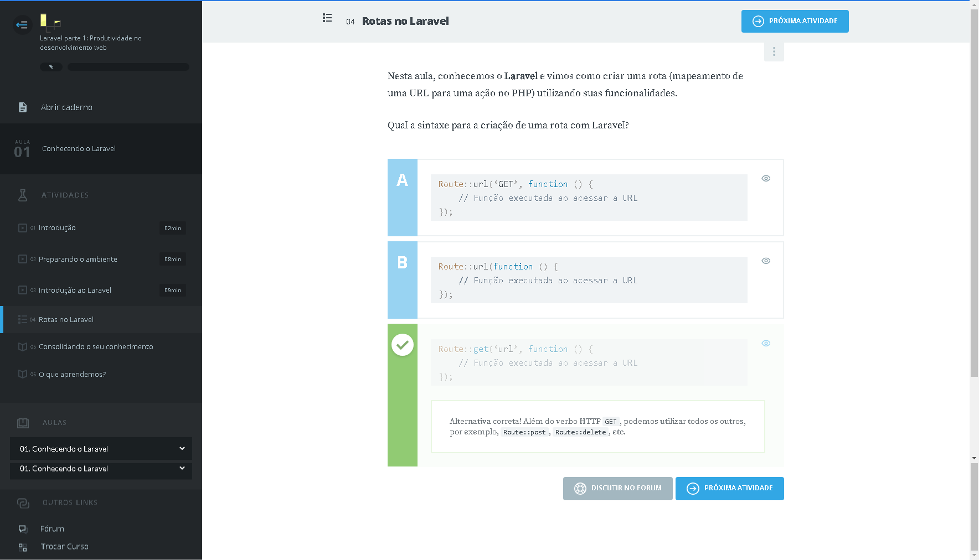Viewport: 979px width, 560px height.
Task: Click Discutir no Forum button
Action: (617, 489)
